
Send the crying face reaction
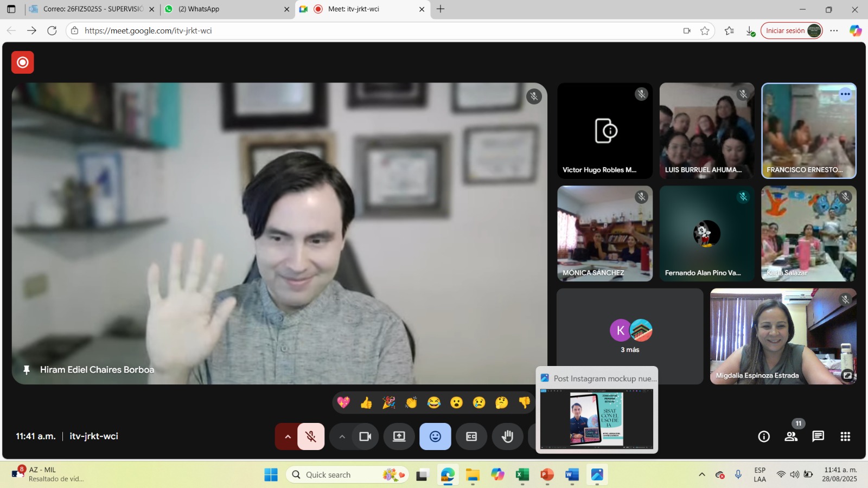pyautogui.click(x=479, y=402)
